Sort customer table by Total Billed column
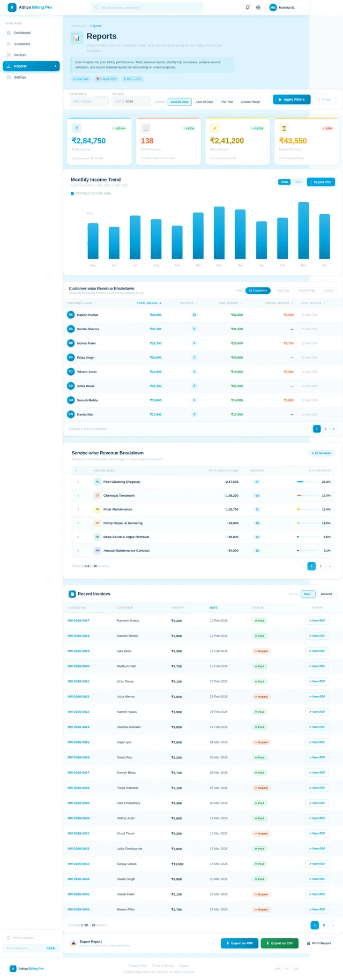 [149, 303]
